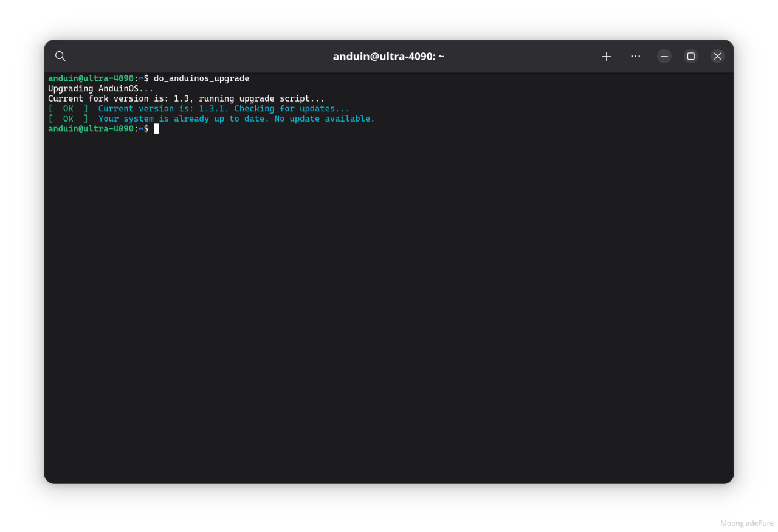Add a new terminal tab with plus icon
The height and width of the screenshot is (532, 778).
tap(606, 56)
